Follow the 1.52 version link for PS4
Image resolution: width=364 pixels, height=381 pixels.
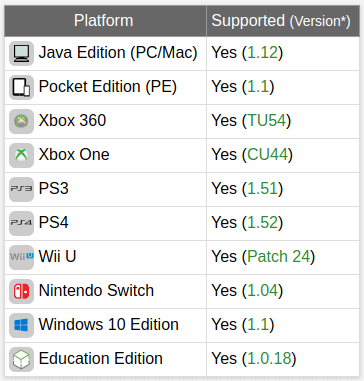pos(262,223)
